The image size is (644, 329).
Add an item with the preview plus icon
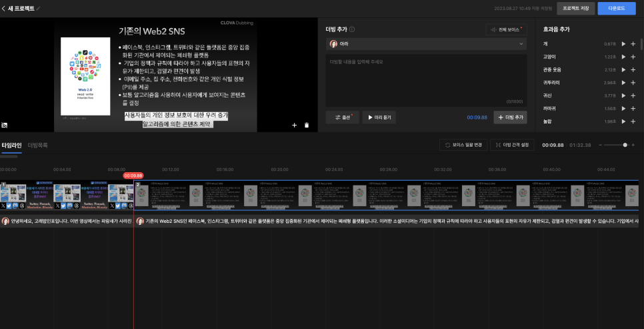coord(294,125)
